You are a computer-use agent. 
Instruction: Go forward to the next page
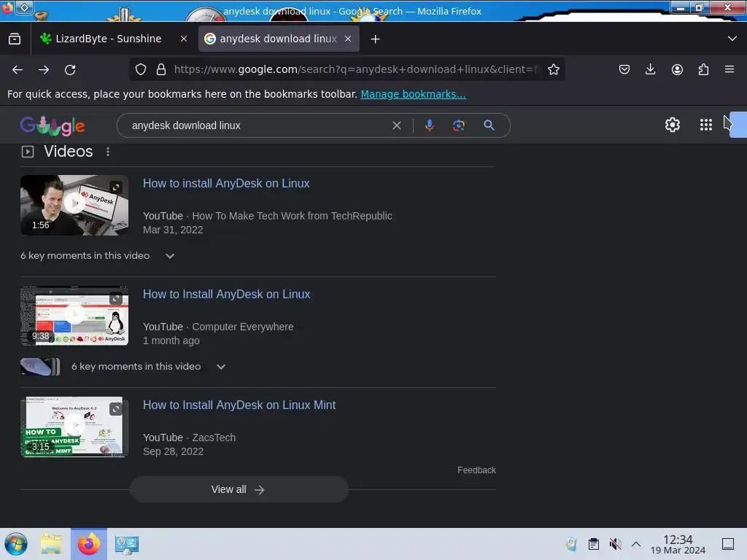coord(44,69)
